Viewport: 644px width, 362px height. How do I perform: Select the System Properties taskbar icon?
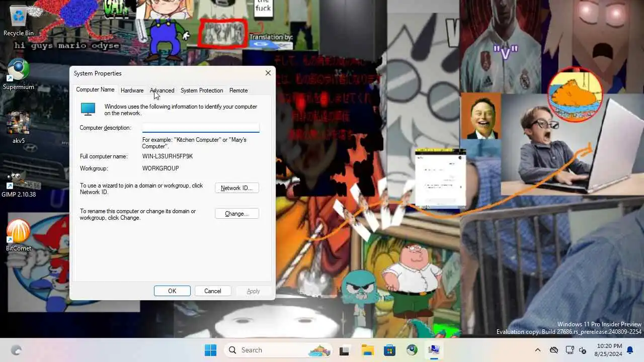434,350
